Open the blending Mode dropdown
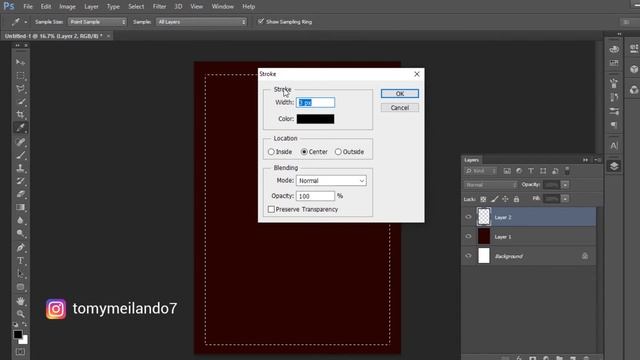 click(331, 181)
